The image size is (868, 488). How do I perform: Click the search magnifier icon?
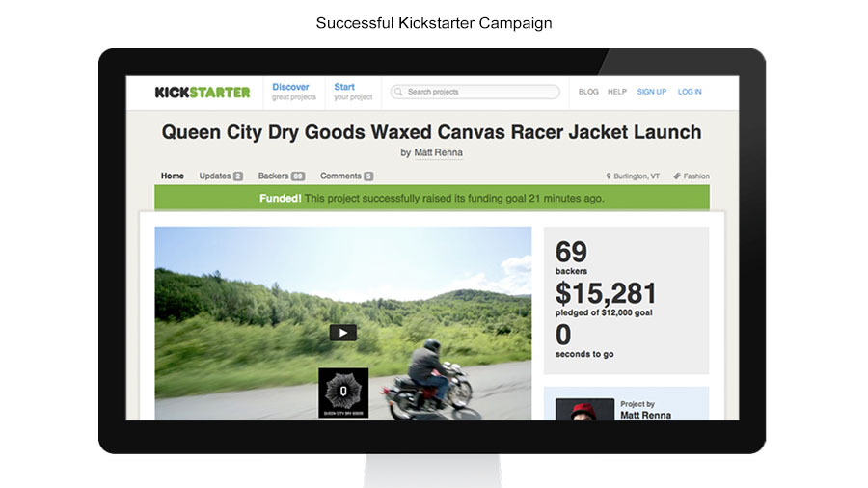point(398,92)
